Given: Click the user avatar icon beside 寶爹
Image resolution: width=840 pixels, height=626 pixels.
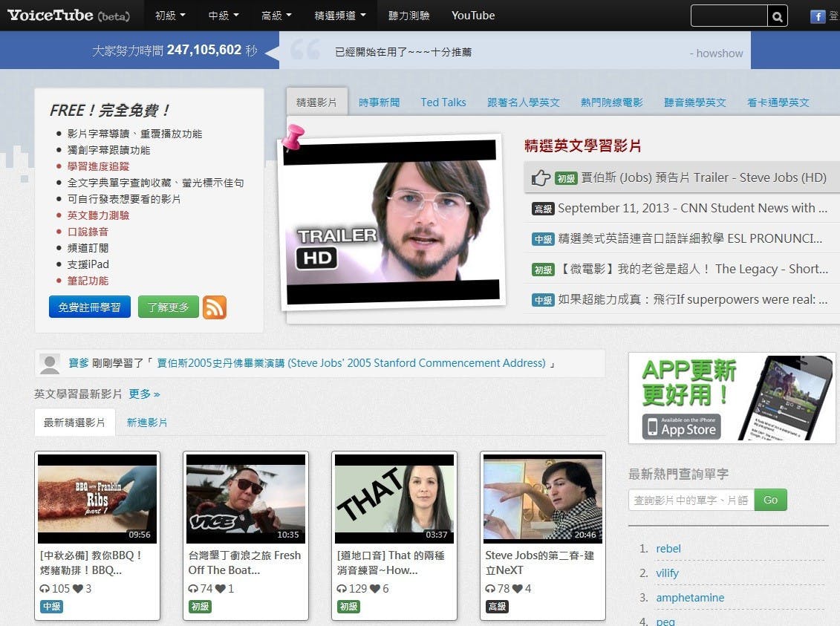Looking at the screenshot, I should pyautogui.click(x=50, y=364).
